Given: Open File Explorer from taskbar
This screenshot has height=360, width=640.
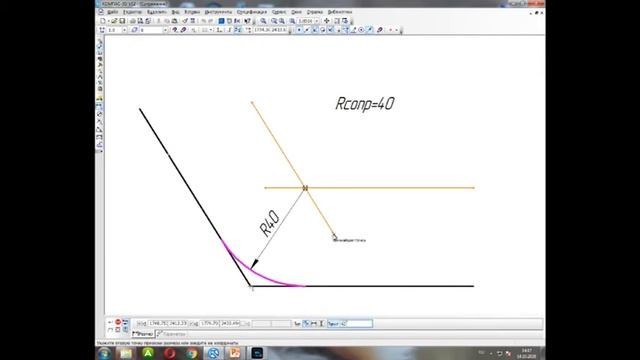Looking at the screenshot, I should (x=126, y=353).
